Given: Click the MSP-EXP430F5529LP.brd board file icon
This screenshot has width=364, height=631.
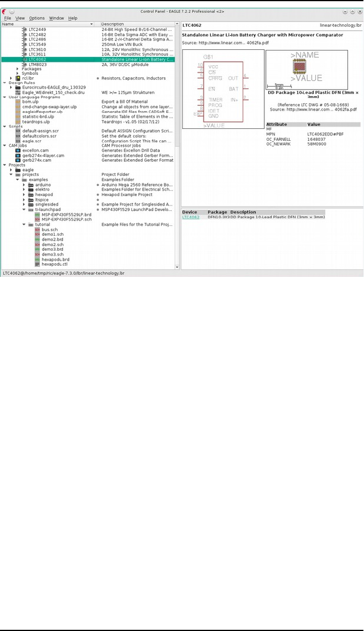Looking at the screenshot, I should [x=37, y=215].
